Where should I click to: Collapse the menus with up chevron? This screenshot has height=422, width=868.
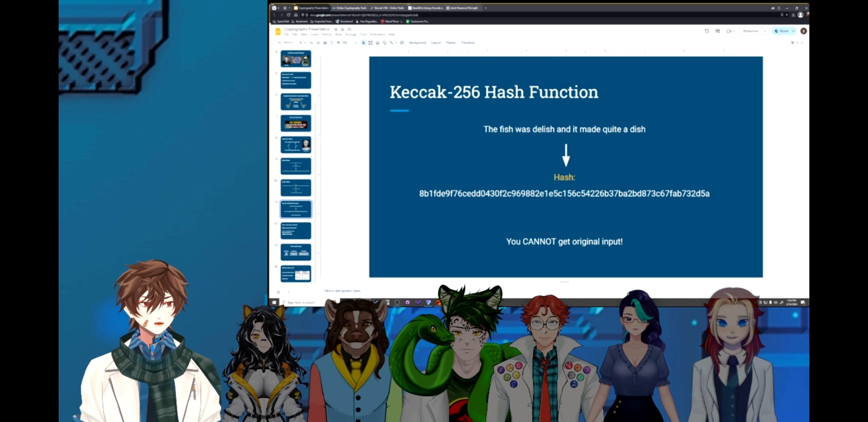coord(802,43)
